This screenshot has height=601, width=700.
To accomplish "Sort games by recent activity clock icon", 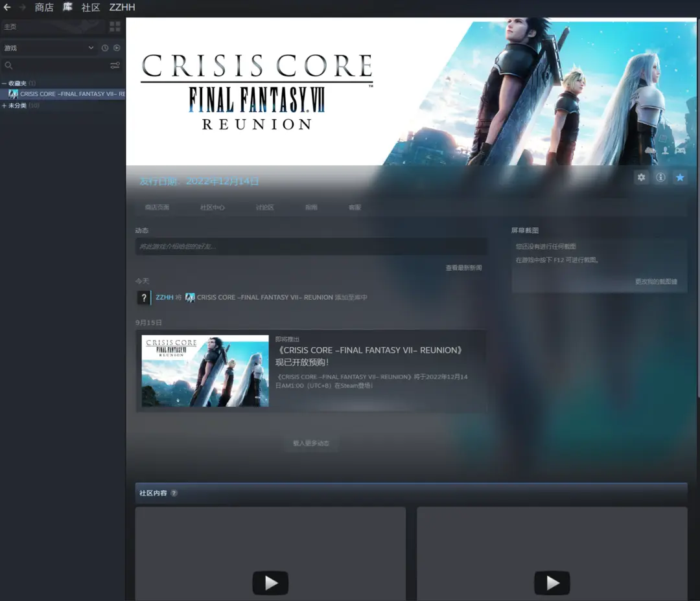I will 105,48.
